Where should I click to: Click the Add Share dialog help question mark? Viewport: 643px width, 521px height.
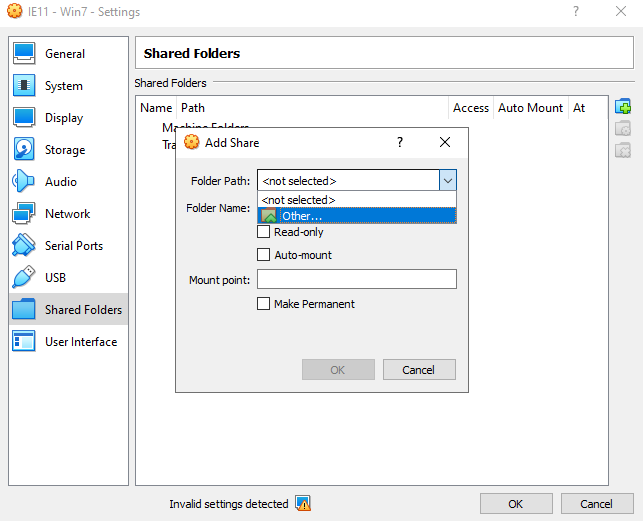pos(400,142)
